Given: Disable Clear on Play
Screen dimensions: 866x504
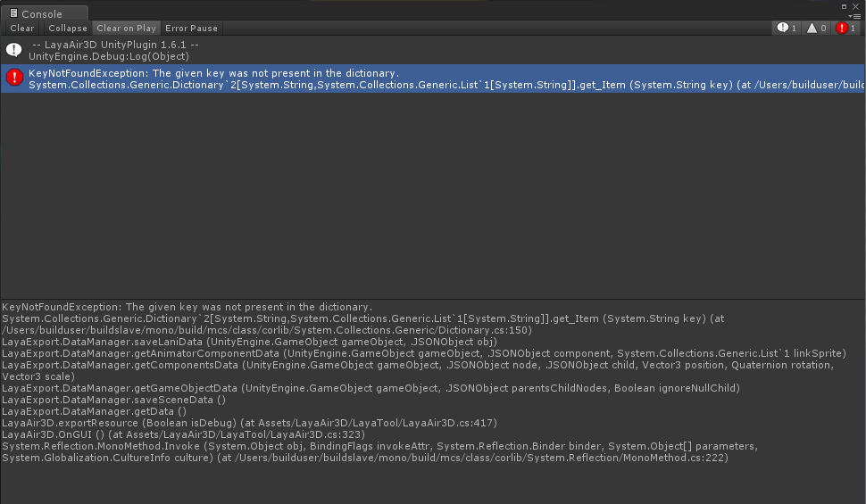Looking at the screenshot, I should pyautogui.click(x=126, y=29).
